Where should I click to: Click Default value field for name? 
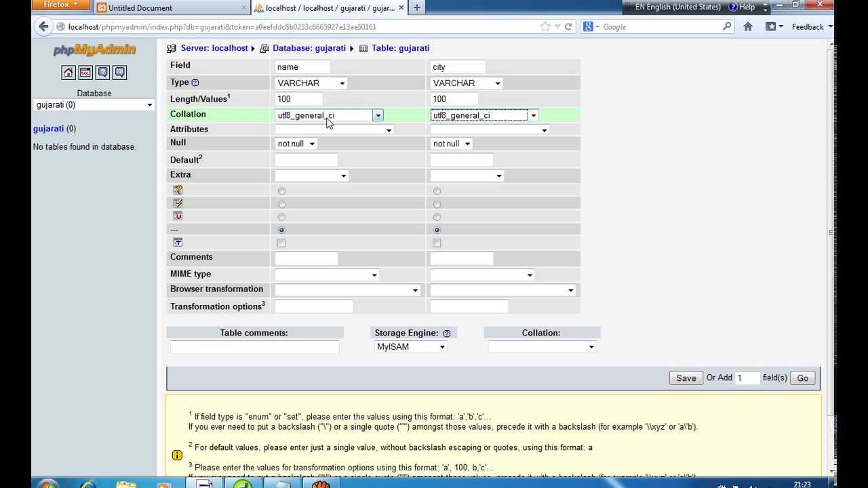pyautogui.click(x=306, y=160)
